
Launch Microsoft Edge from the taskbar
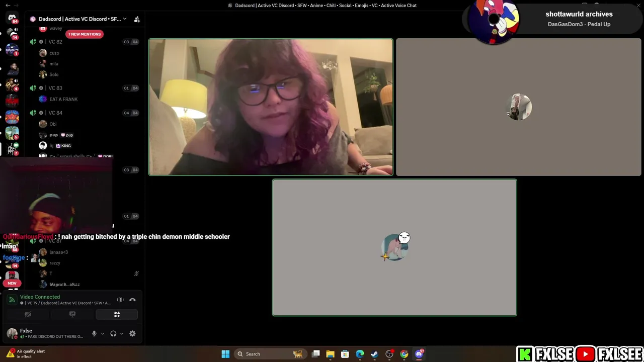pos(360,354)
